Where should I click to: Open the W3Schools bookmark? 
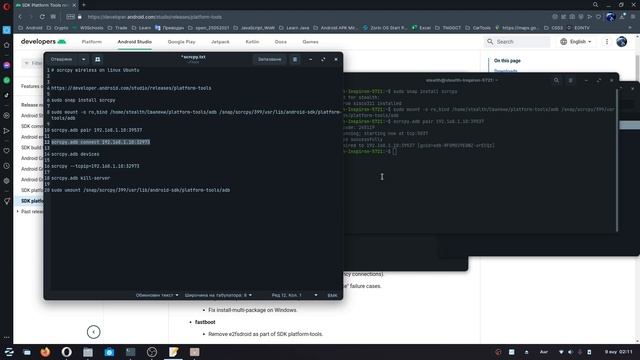click(89, 28)
